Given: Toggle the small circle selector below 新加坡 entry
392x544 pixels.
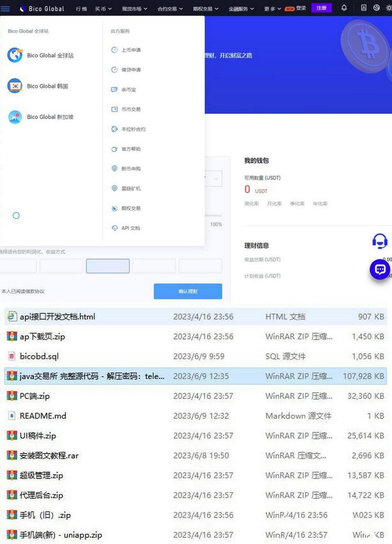Looking at the screenshot, I should coord(16,215).
